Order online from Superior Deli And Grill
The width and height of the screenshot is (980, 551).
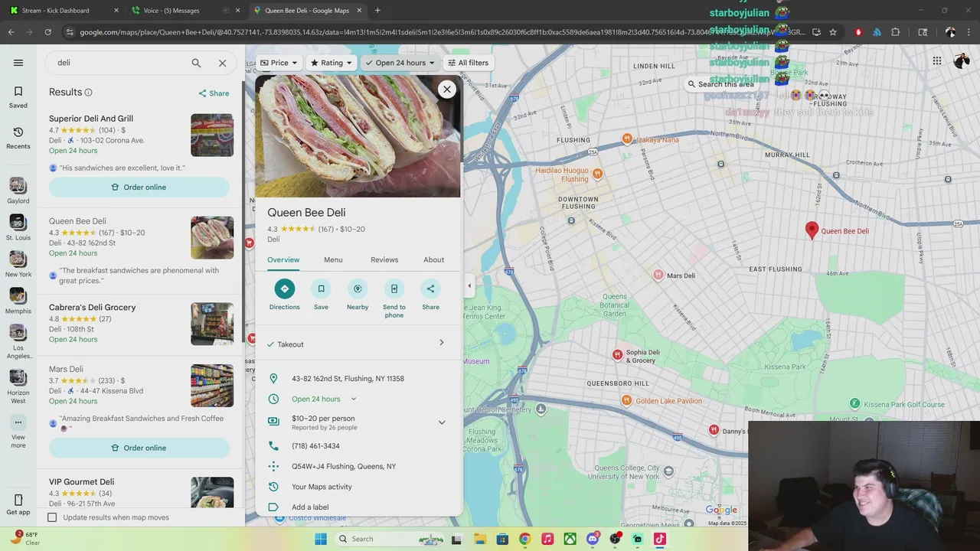(x=139, y=187)
